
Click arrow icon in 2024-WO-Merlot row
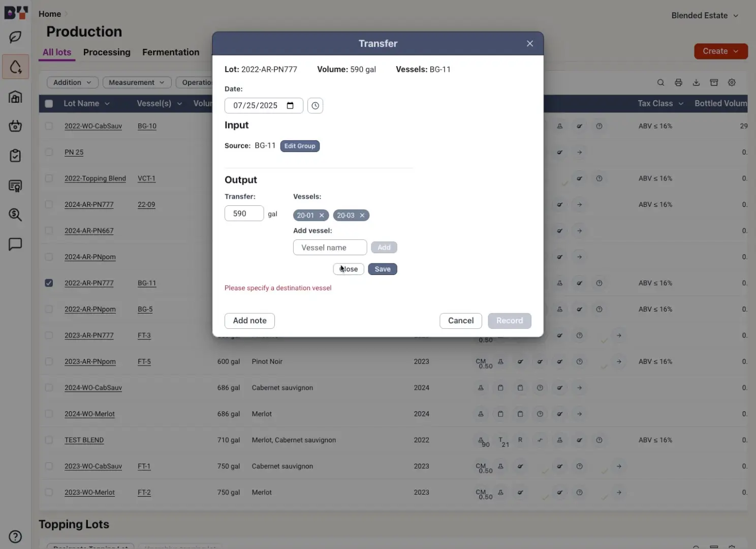click(x=579, y=414)
